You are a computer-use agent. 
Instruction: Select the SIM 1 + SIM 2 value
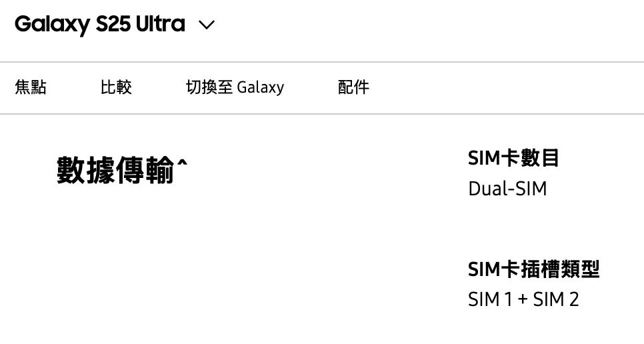523,299
